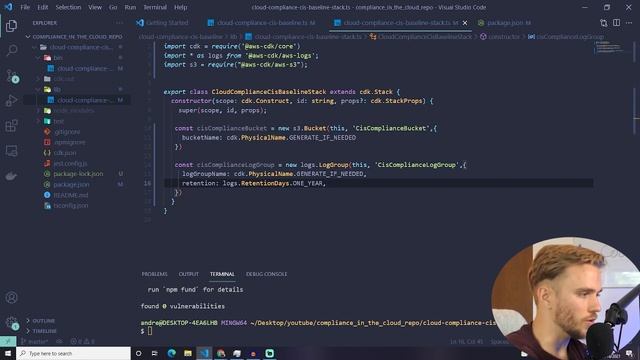Collapse the COMPLIANCE_IN_THE_CLOUD_REPO section
This screenshot has width=640, height=360.
77,37
